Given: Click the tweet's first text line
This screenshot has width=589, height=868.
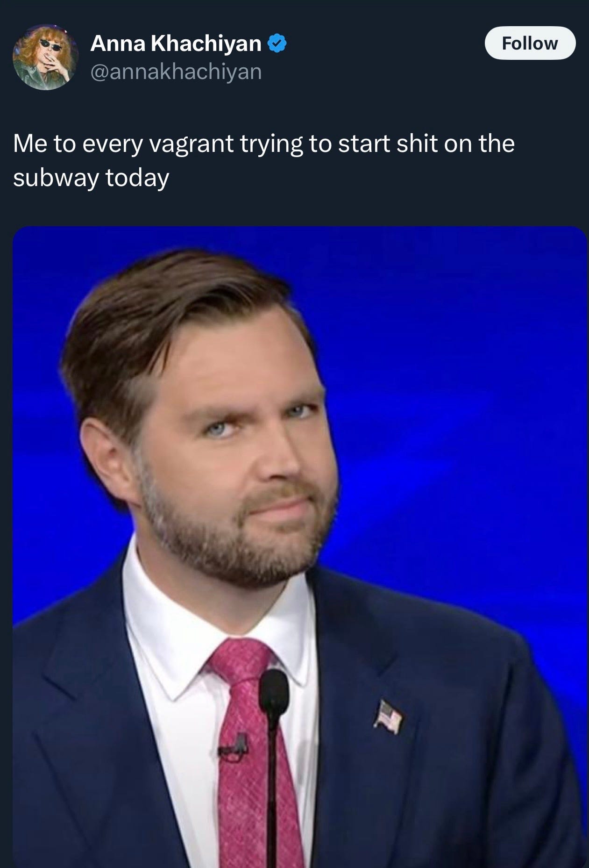Looking at the screenshot, I should click(x=264, y=144).
